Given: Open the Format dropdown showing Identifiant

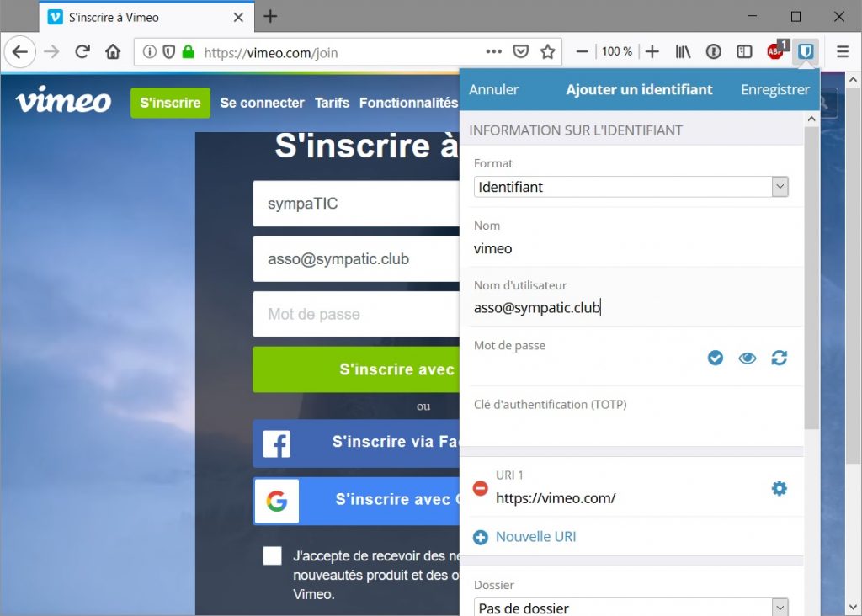Looking at the screenshot, I should coord(631,187).
